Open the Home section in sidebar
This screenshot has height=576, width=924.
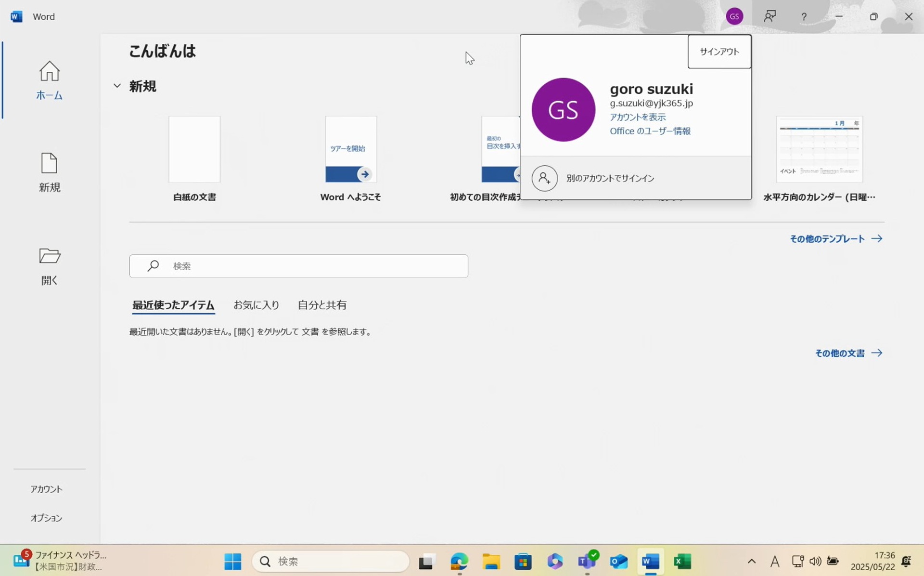pyautogui.click(x=49, y=80)
